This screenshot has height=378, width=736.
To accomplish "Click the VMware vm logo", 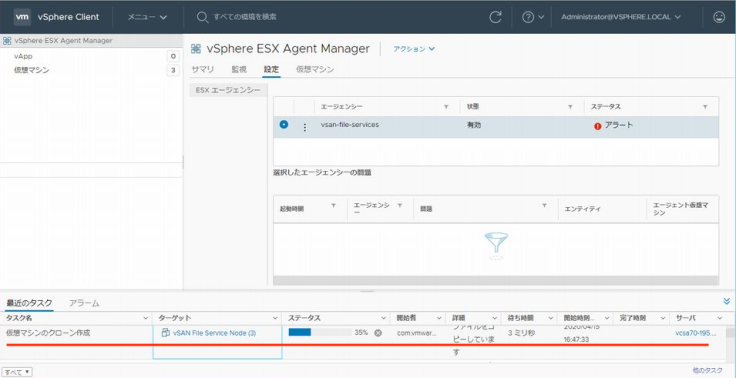I will (x=22, y=17).
